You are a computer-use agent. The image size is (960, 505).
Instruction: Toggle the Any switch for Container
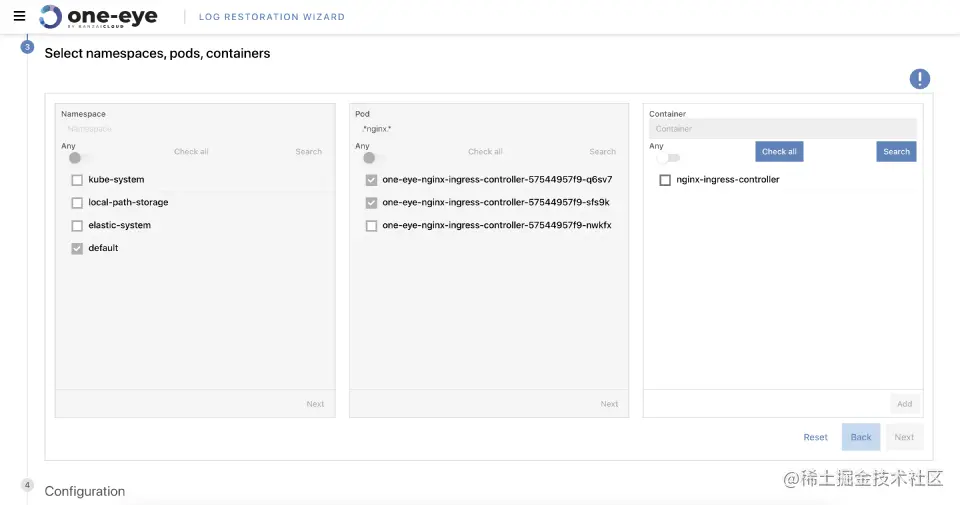(x=667, y=158)
